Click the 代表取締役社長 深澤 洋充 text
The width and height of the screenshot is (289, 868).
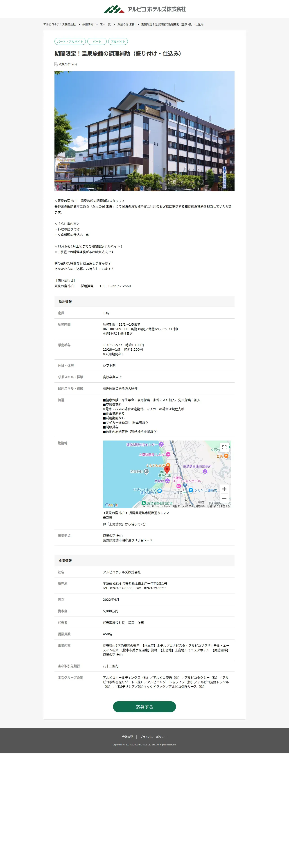(124, 623)
